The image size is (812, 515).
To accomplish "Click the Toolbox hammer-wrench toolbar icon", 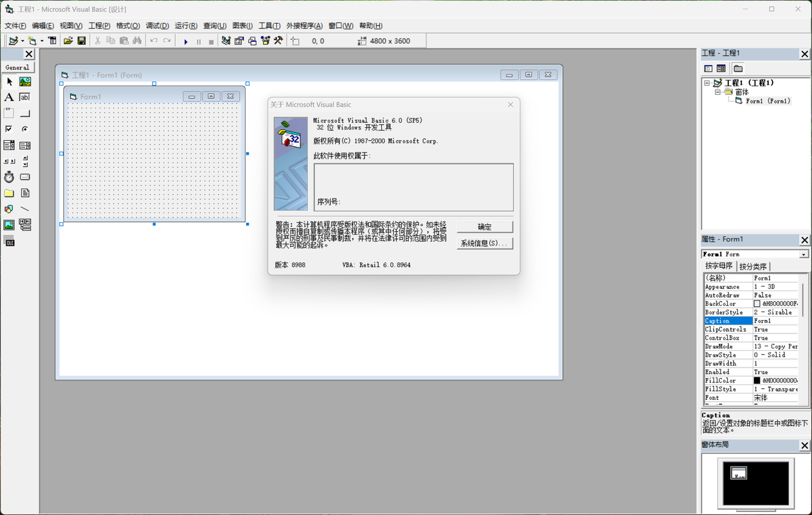I will pos(278,41).
